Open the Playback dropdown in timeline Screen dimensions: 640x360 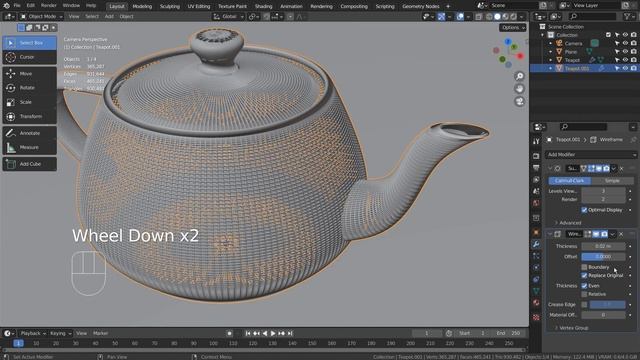[33, 333]
